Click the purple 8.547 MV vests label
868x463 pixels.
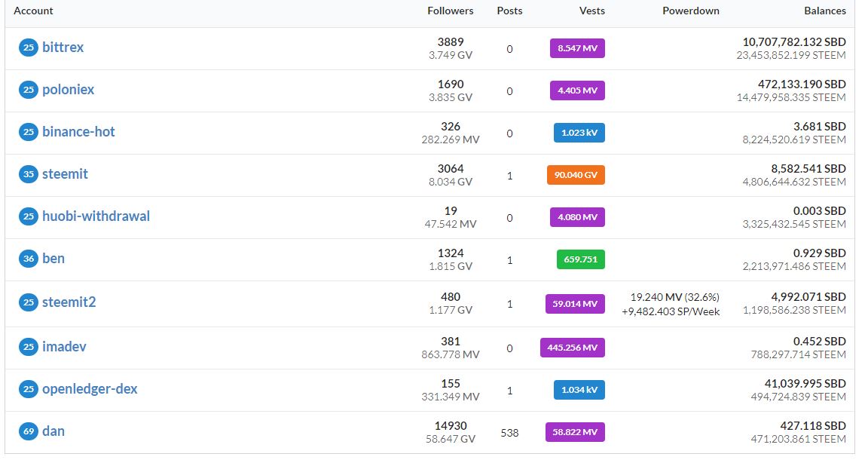[x=577, y=48]
